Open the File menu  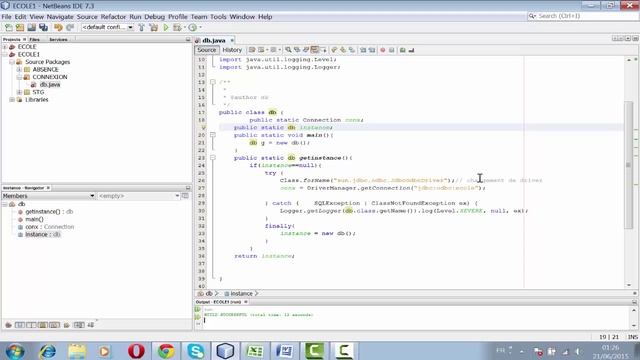click(x=7, y=17)
